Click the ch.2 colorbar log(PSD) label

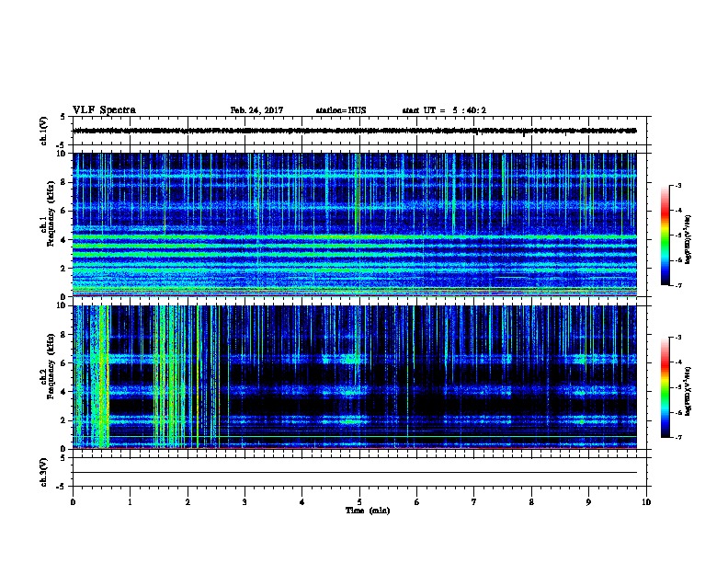pyautogui.click(x=688, y=392)
